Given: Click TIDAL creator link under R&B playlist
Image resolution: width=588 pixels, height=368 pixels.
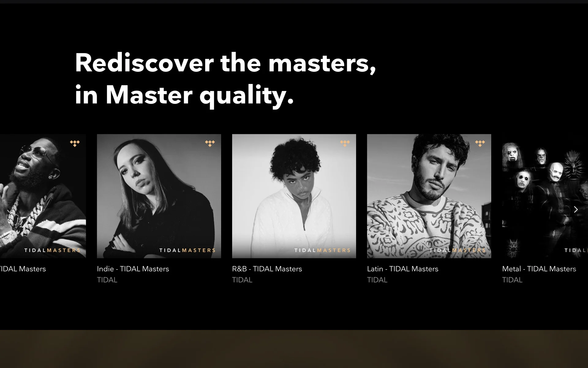Looking at the screenshot, I should tap(242, 280).
